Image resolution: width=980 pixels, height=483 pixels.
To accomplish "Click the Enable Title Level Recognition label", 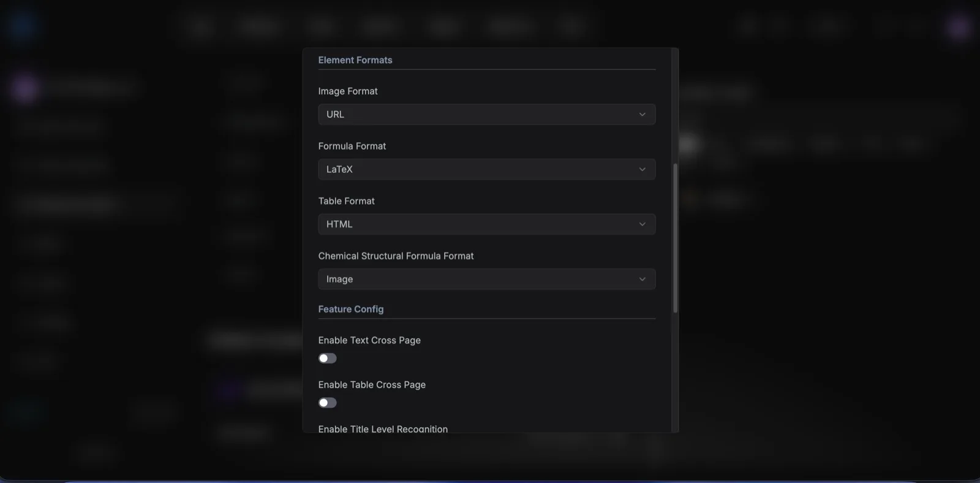I will 383,428.
